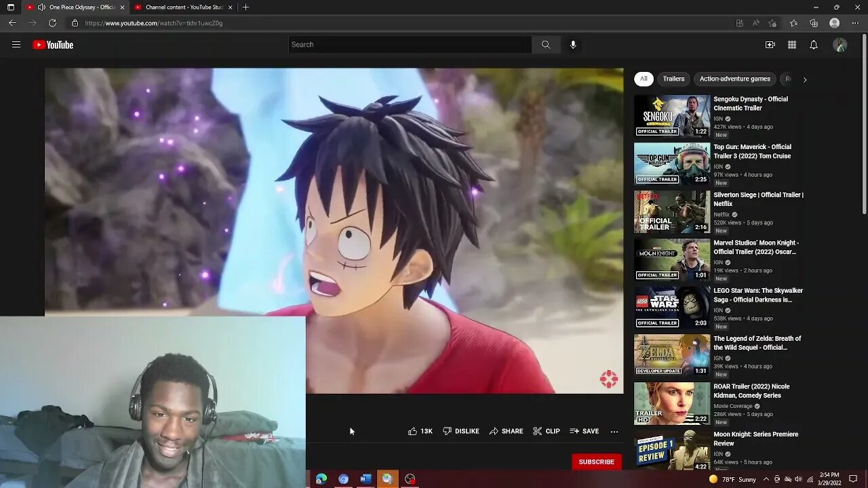
Task: Open the Favorites list icon
Action: click(x=793, y=23)
